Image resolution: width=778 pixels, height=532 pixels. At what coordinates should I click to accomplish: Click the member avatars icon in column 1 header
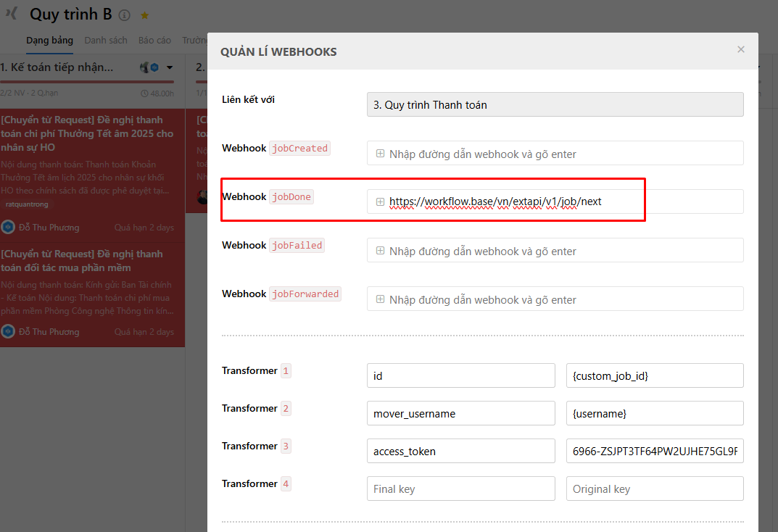point(149,67)
